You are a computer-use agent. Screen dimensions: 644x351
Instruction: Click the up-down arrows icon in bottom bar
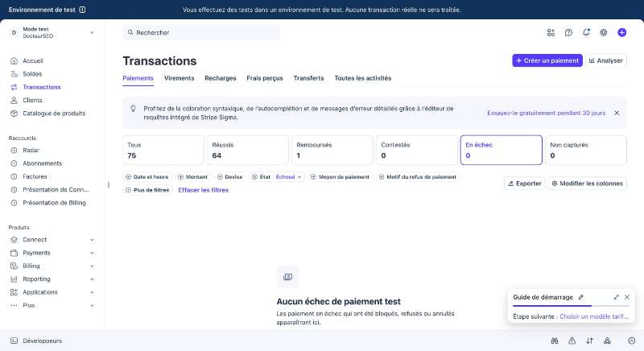[x=589, y=341]
